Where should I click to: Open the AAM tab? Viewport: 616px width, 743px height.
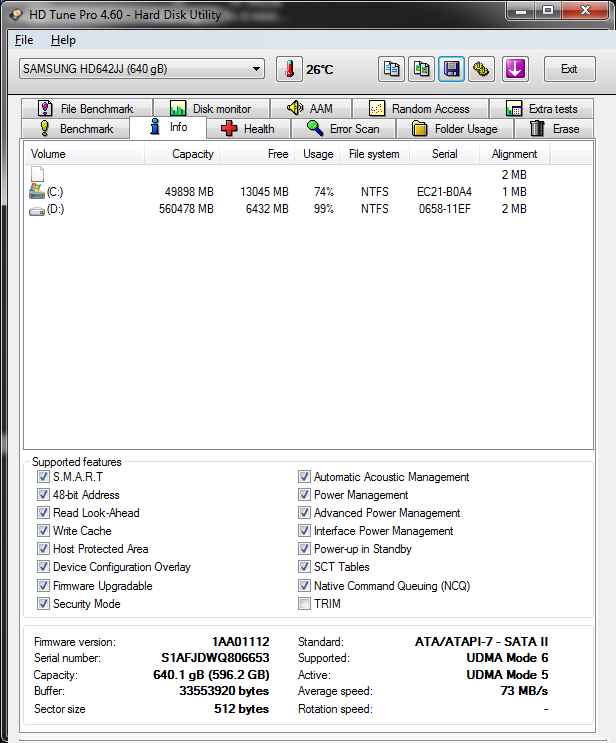pos(311,109)
